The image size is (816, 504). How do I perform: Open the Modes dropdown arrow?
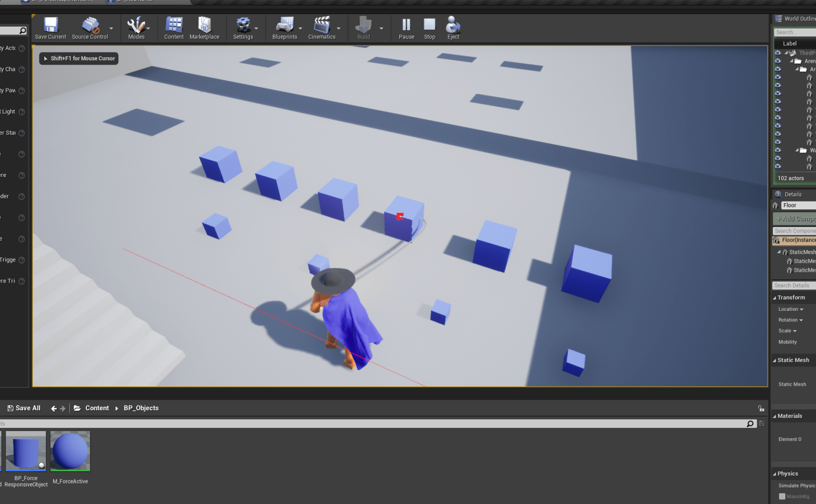(x=148, y=29)
